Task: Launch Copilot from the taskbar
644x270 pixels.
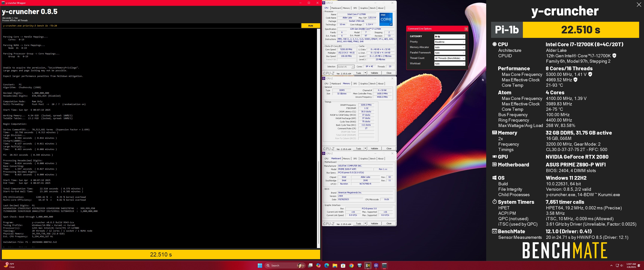Action: 318,265
